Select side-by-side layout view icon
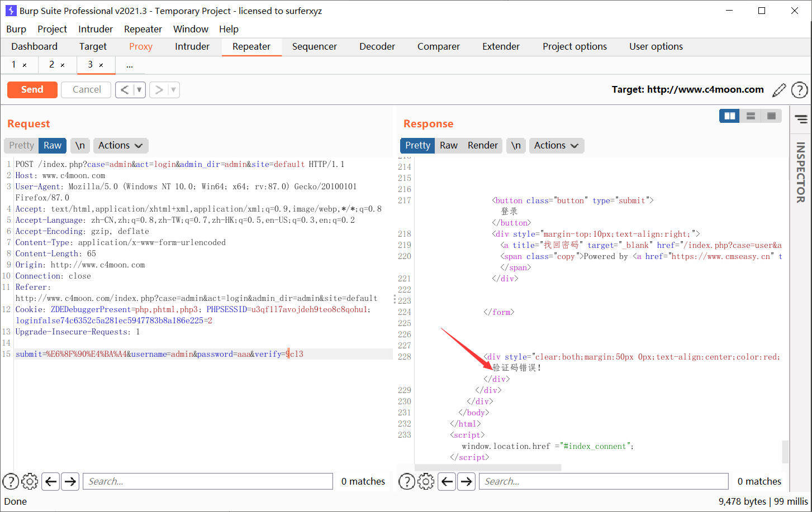Screen dimensions: 812x512 pyautogui.click(x=729, y=116)
